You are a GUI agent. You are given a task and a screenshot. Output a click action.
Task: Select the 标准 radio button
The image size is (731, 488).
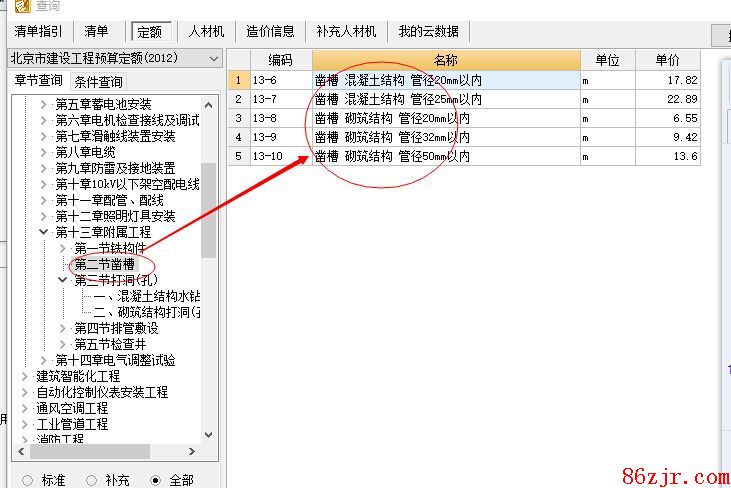[x=27, y=480]
